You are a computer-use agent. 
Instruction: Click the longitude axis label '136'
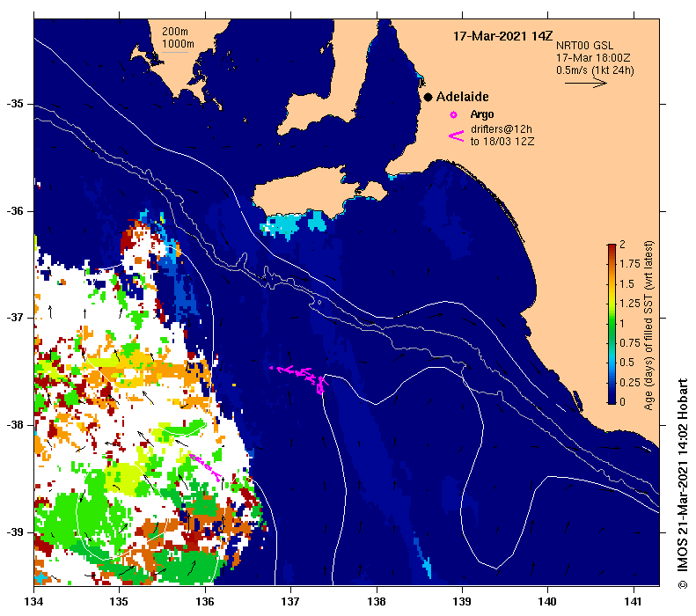pos(205,602)
